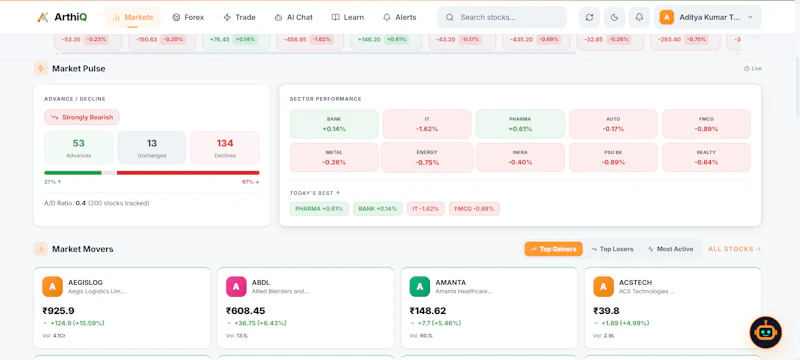Click the Search stocks input field

[502, 17]
